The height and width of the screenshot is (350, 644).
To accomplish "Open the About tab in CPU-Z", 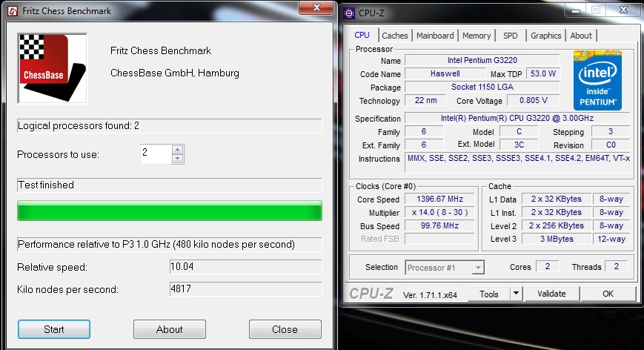I will (x=581, y=36).
